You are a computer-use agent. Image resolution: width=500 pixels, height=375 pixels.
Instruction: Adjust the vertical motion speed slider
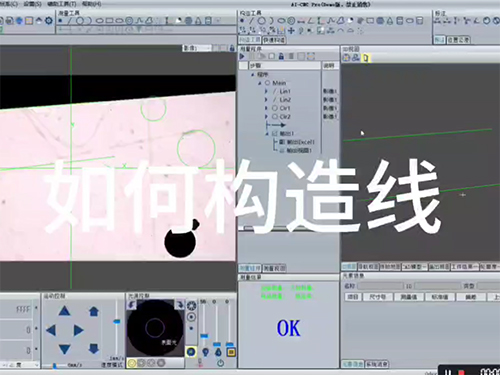(116, 322)
